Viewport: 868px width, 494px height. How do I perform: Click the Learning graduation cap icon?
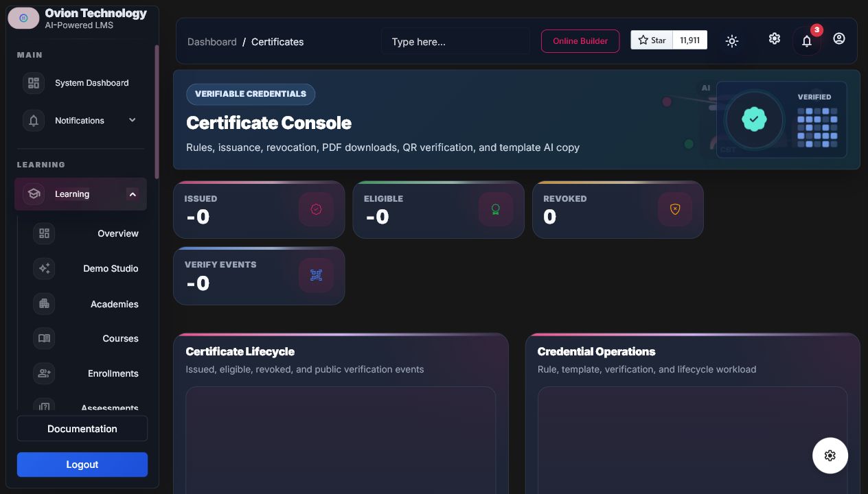tap(33, 194)
